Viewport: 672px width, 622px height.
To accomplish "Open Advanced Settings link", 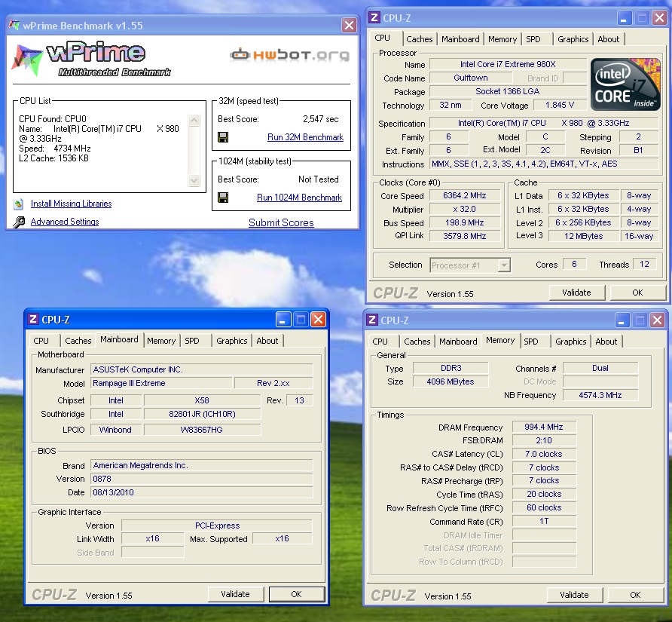I will click(65, 222).
